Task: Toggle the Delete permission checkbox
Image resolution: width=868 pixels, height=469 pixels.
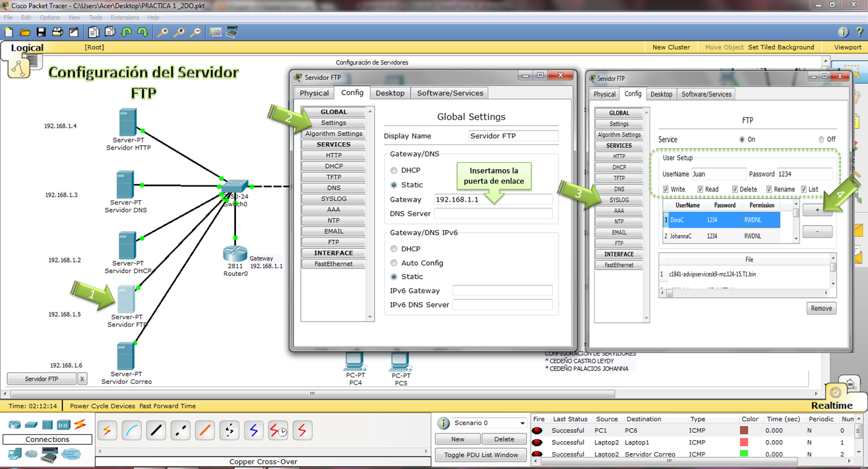Action: click(735, 189)
